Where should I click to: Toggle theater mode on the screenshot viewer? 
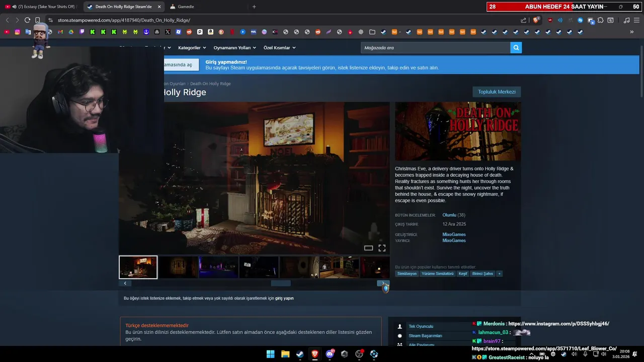pos(368,248)
